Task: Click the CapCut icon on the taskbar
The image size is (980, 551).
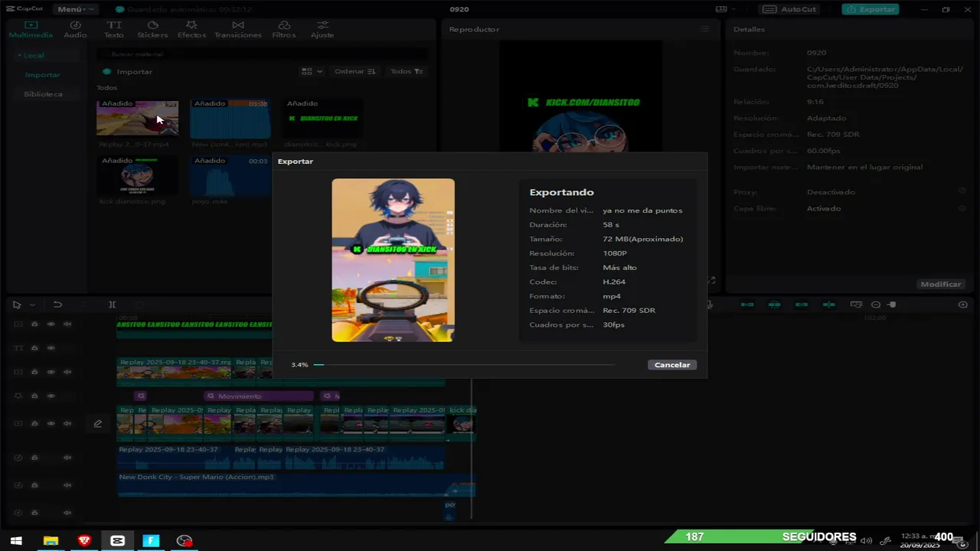Action: pyautogui.click(x=117, y=540)
